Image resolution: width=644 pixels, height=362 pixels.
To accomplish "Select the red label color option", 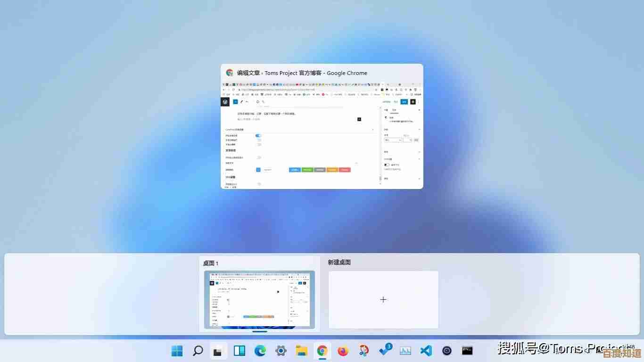I will tap(345, 170).
